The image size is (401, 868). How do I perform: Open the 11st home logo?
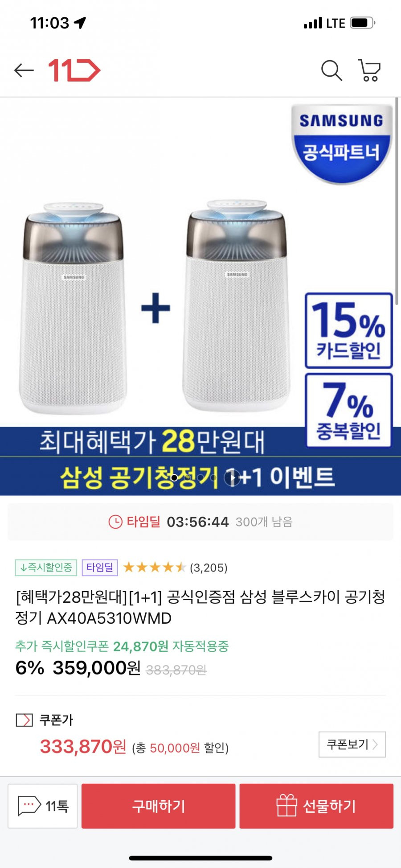tap(74, 70)
